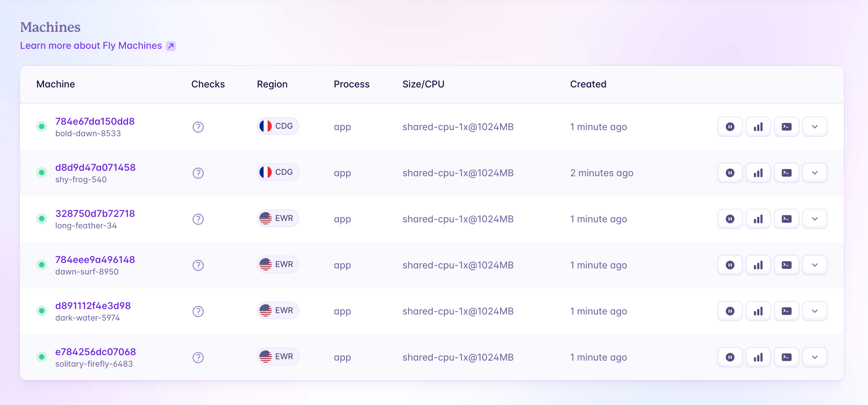The image size is (868, 405).
Task: Sort by the Created column header
Action: point(588,84)
